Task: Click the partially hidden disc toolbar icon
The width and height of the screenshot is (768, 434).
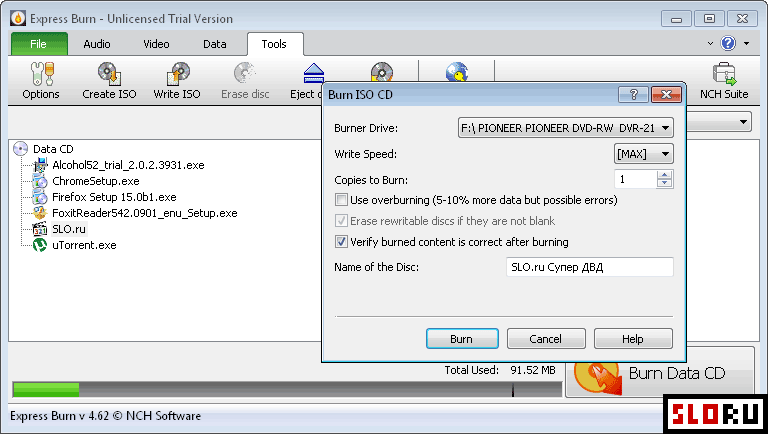Action: [x=382, y=72]
